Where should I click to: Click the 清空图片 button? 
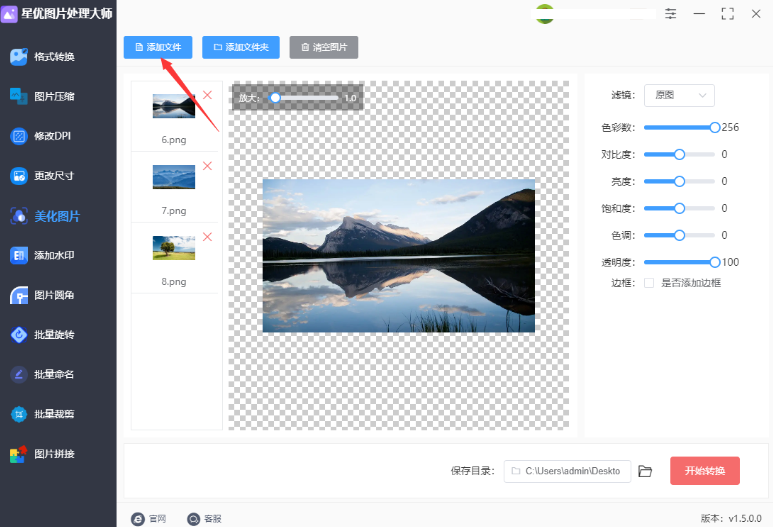323,47
